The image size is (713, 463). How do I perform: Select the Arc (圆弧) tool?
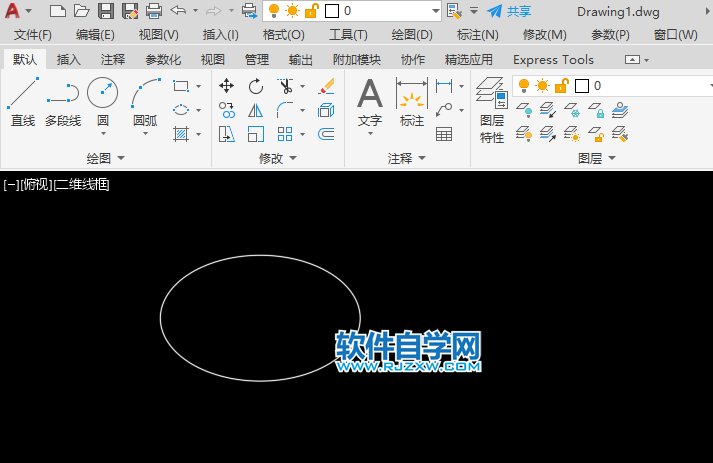[x=146, y=101]
